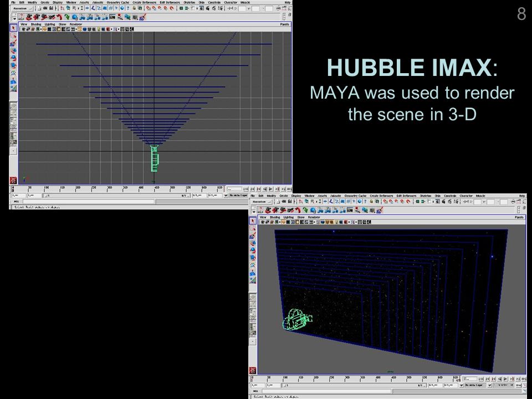Open the Shading panel menu in top-left window
This screenshot has height=399, width=532.
[x=35, y=24]
